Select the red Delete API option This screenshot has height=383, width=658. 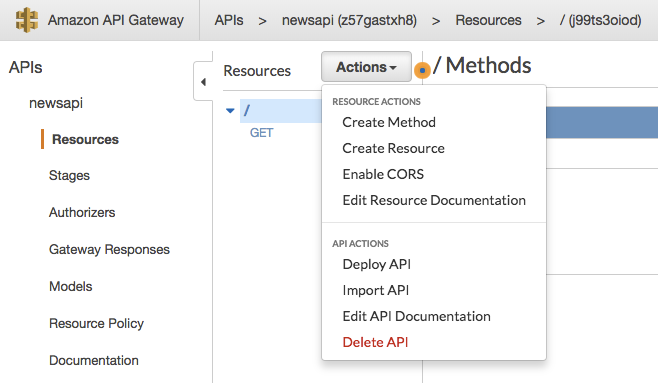click(x=375, y=342)
